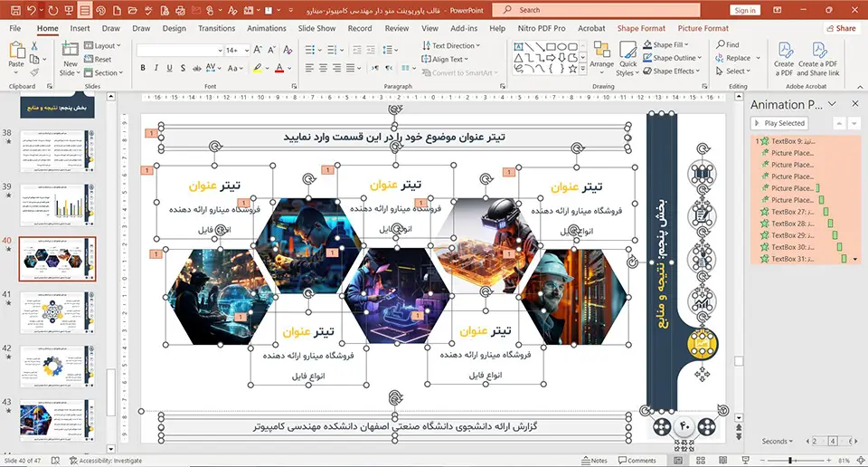Switch to the Shape Format tab
This screenshot has width=868, height=467.
point(641,28)
